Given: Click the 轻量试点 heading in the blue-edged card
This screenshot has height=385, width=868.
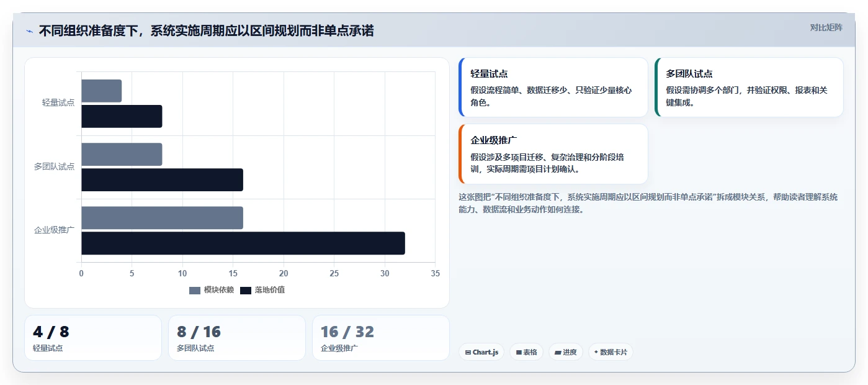Looking at the screenshot, I should [489, 74].
